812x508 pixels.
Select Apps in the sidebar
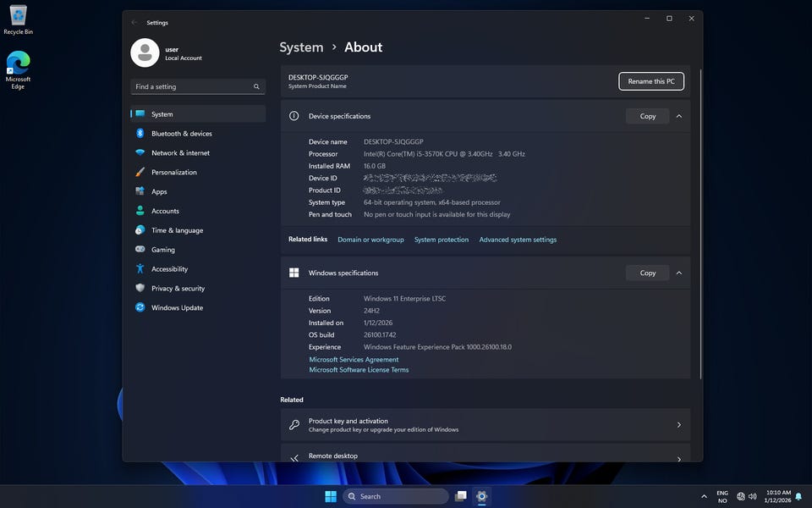coord(159,191)
